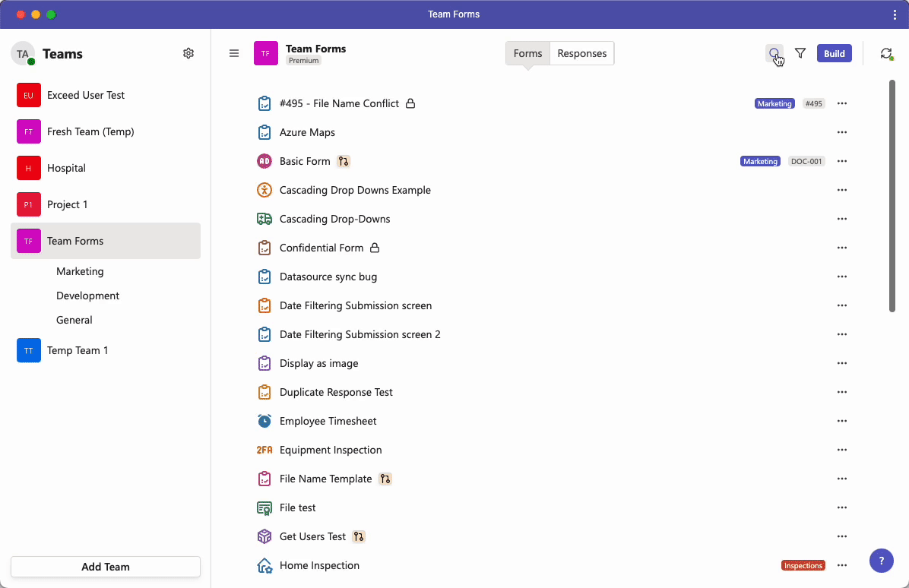This screenshot has height=588, width=909.
Task: Open the Date Filtering Submission screen form
Action: click(356, 305)
